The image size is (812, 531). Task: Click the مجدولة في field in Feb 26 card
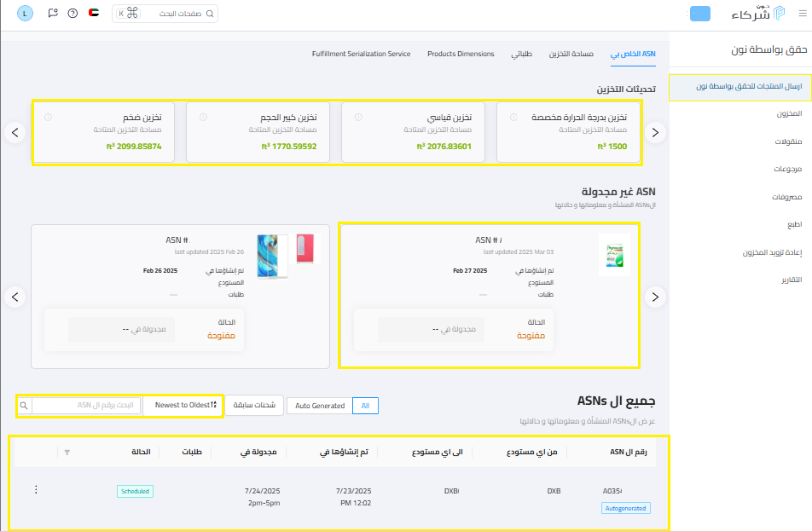pos(121,330)
